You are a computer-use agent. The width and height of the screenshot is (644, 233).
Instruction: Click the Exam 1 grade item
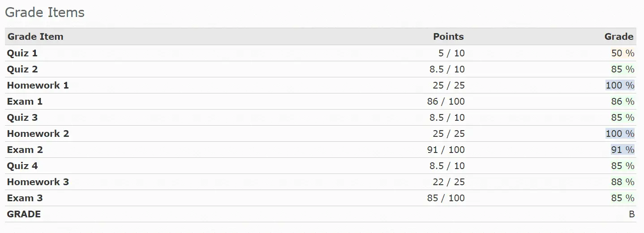25,102
